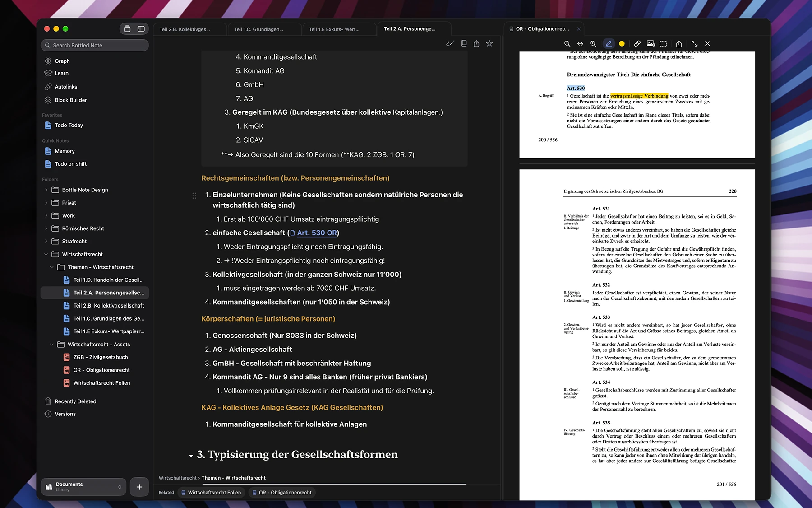Click the stacked-window icon beside sidebar toggle
812x508 pixels.
pos(127,29)
